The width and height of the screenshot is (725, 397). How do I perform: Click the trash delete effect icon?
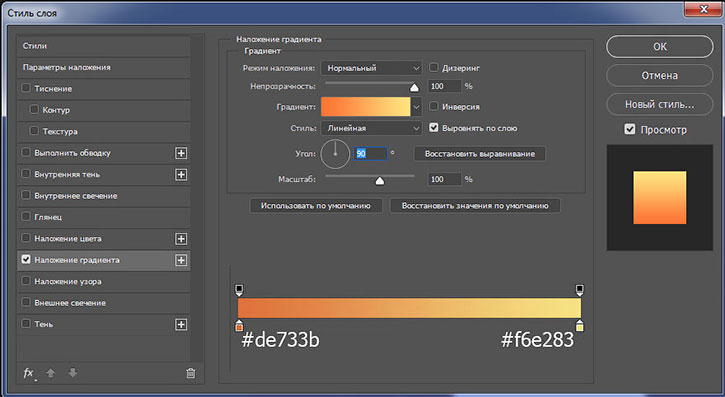[x=190, y=373]
